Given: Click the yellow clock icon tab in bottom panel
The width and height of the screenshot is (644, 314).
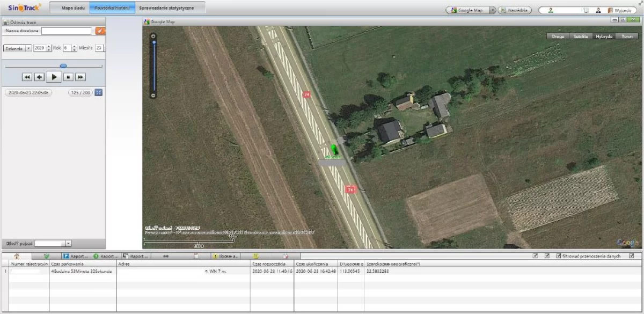Looking at the screenshot, I should coord(256,257).
